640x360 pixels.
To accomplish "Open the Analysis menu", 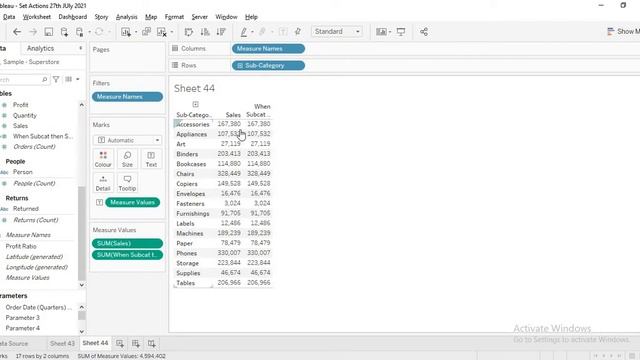I will (x=127, y=17).
